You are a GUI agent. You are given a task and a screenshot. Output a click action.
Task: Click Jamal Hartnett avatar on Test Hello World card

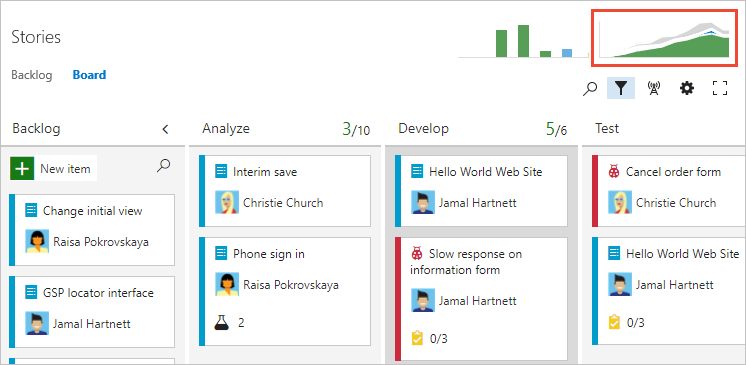[x=620, y=285]
